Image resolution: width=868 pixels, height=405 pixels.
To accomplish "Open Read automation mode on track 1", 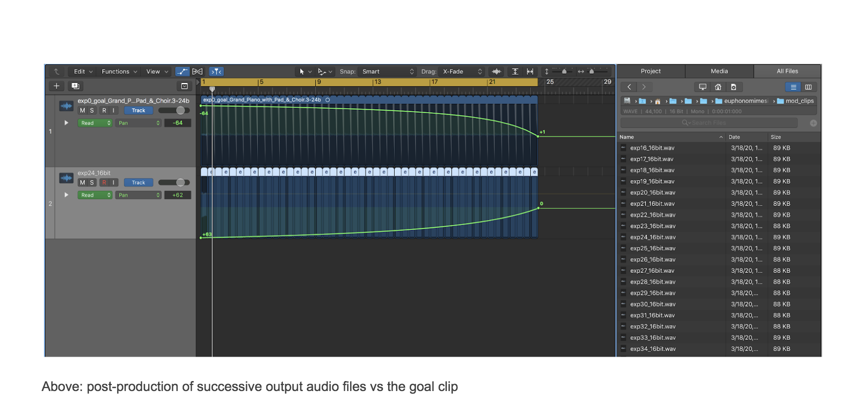I will coord(95,123).
